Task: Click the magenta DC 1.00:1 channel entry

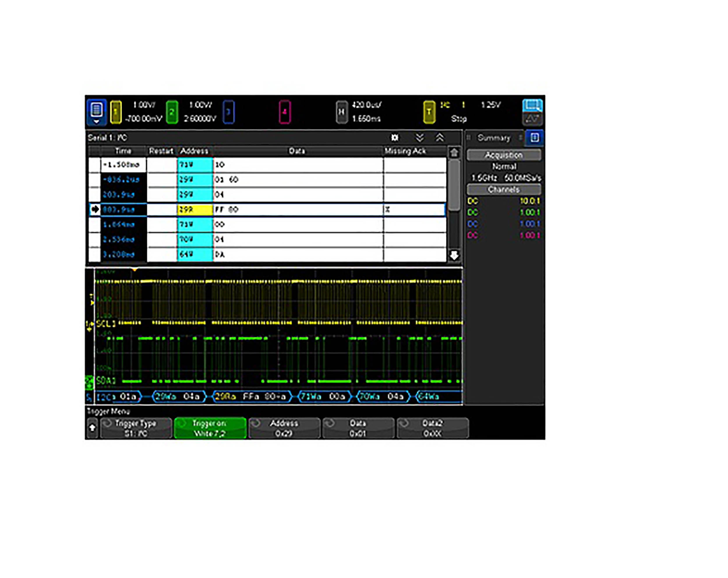Action: point(504,235)
